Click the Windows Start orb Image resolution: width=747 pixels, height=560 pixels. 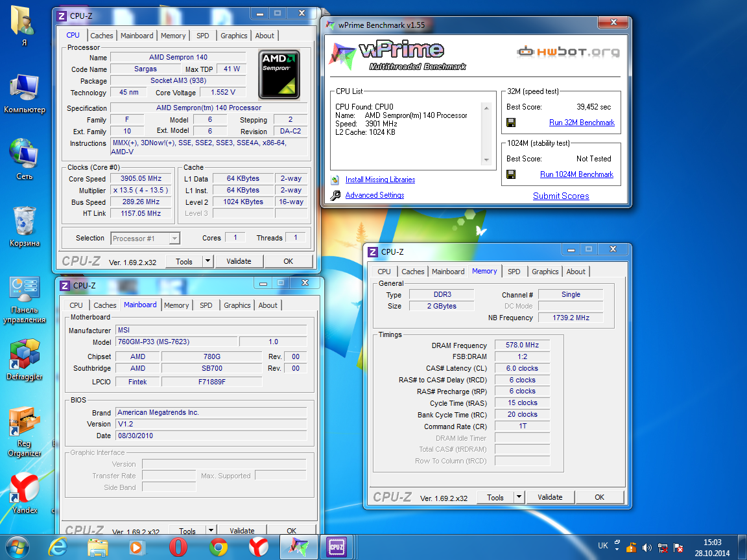tap(17, 547)
